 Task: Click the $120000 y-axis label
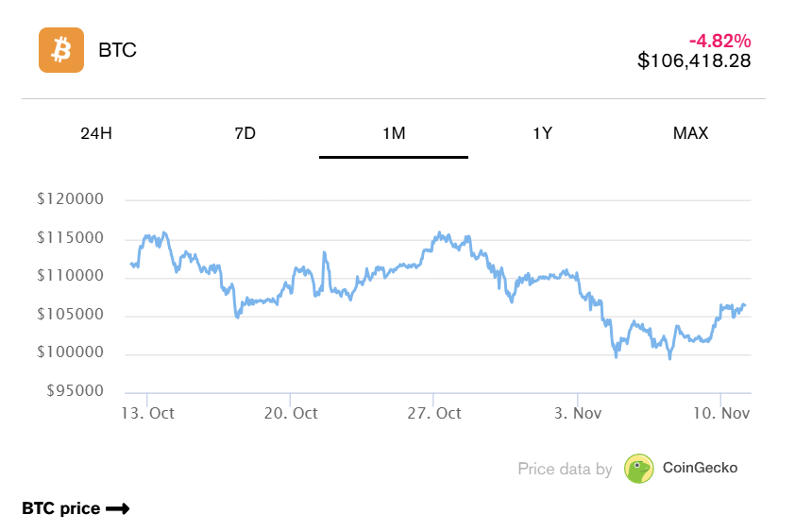pos(69,199)
